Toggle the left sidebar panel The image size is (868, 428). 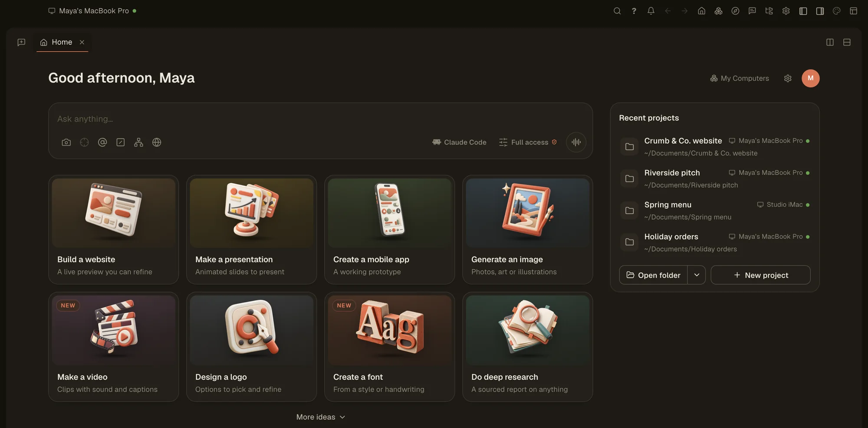click(x=803, y=11)
